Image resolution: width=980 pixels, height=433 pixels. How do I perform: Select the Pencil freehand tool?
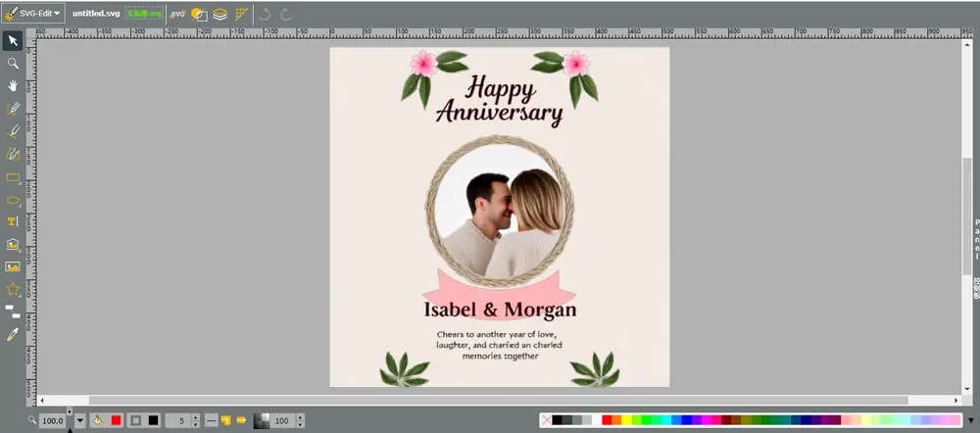point(13,108)
